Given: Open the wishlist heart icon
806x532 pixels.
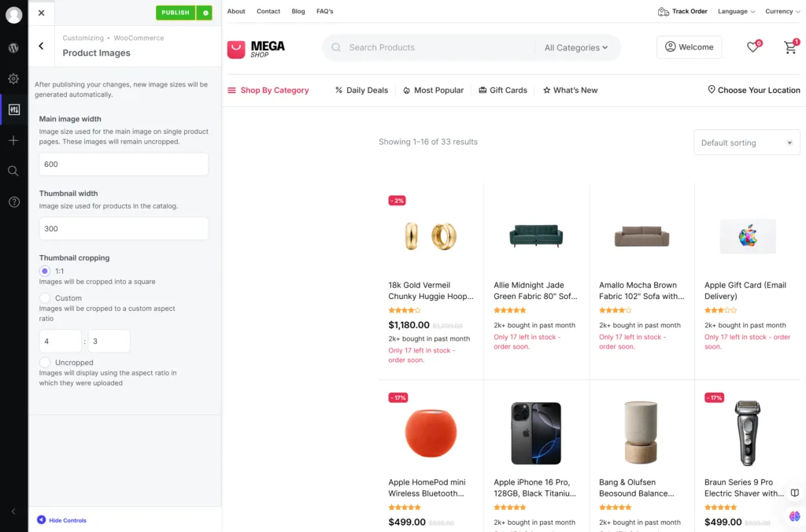Looking at the screenshot, I should 753,46.
